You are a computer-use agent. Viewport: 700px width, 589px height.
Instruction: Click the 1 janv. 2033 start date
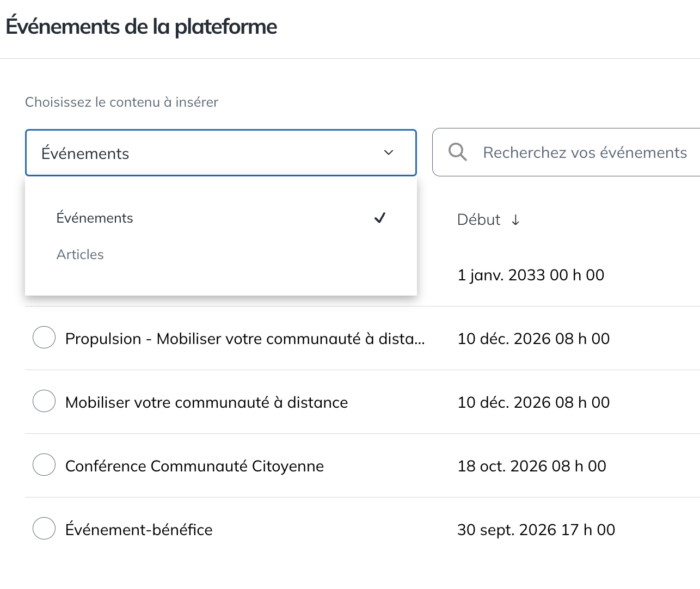(x=531, y=275)
